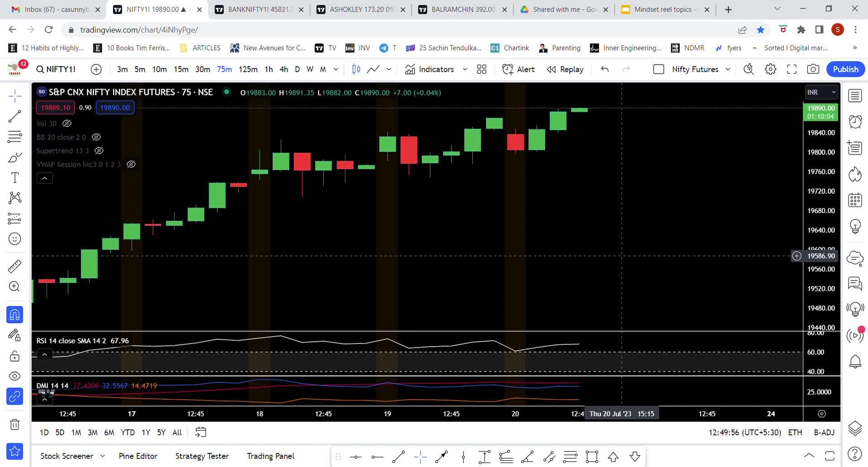Toggle stay in drawing mode
Image resolution: width=868 pixels, height=467 pixels.
point(15,335)
